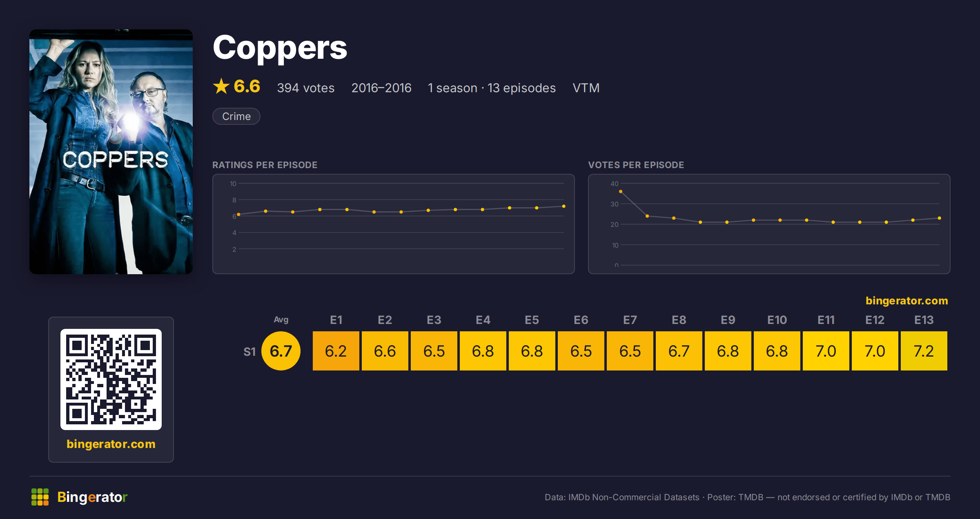
Task: Click the QR code image
Action: pyautogui.click(x=111, y=379)
